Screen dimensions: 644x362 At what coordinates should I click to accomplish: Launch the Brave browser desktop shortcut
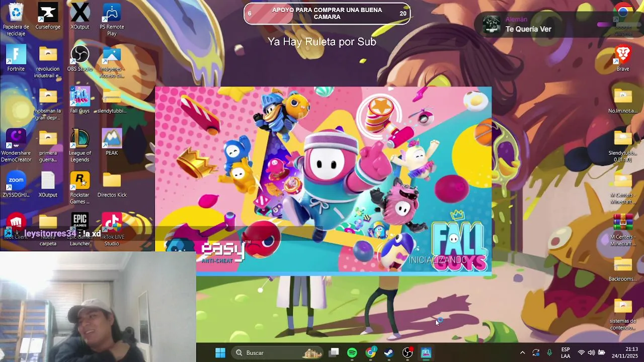pos(623,59)
